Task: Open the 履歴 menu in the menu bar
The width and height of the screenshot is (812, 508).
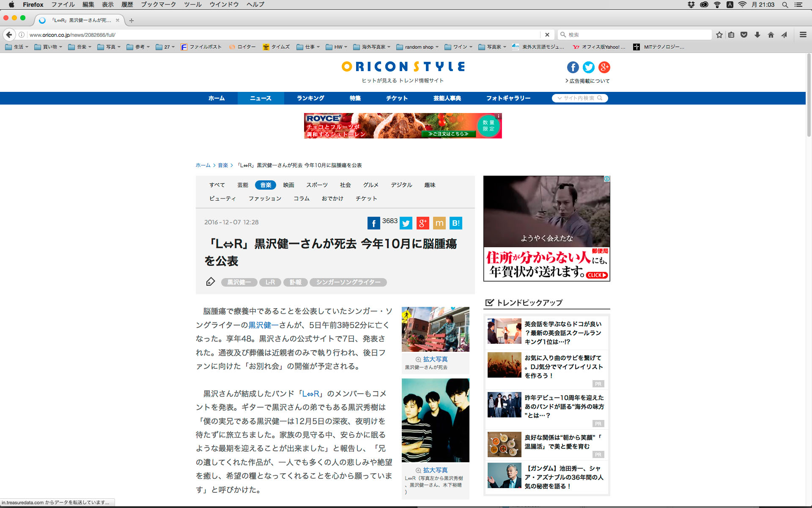Action: point(127,5)
